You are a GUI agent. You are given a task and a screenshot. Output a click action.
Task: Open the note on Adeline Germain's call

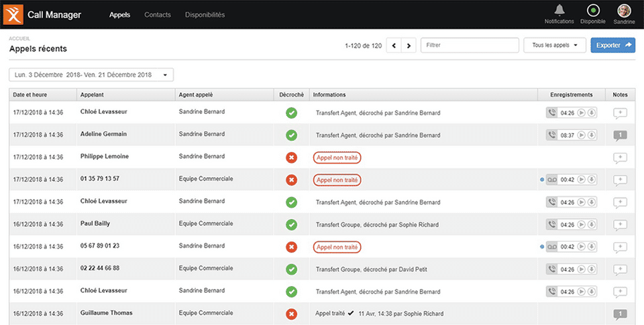tap(620, 135)
